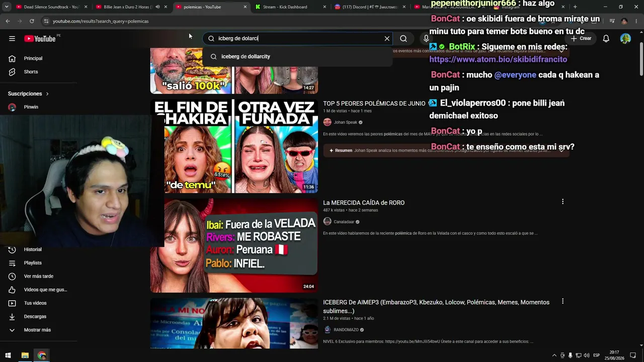Open the taskbar volume control
This screenshot has width=644, height=362.
pos(586,355)
